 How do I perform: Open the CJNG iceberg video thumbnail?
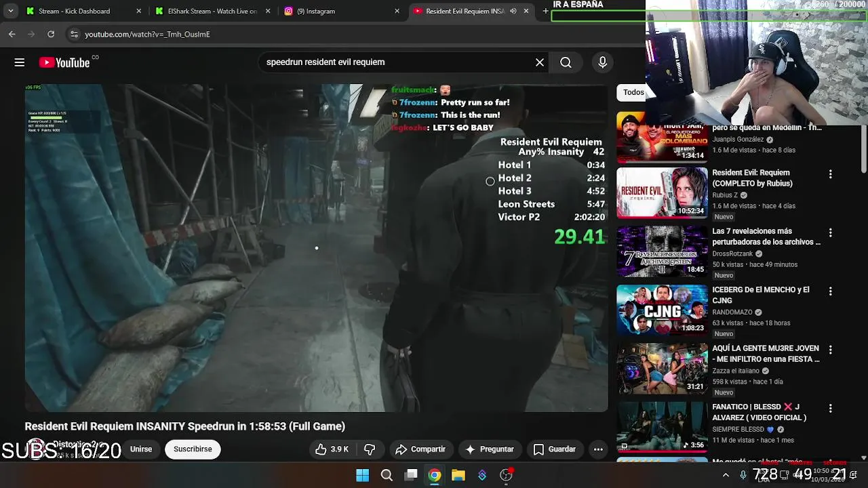[662, 310]
